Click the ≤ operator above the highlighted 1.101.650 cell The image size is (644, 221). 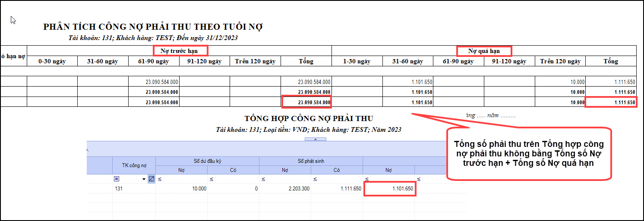coord(366,179)
